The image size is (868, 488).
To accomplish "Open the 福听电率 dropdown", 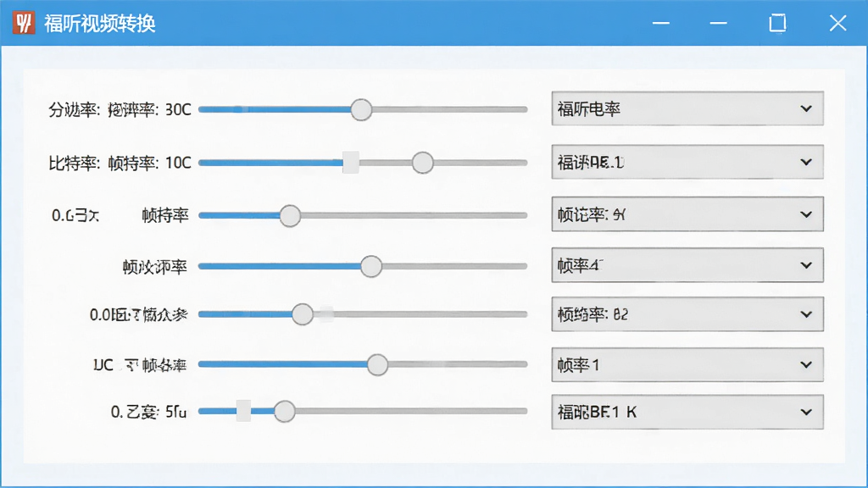I will pyautogui.click(x=687, y=108).
